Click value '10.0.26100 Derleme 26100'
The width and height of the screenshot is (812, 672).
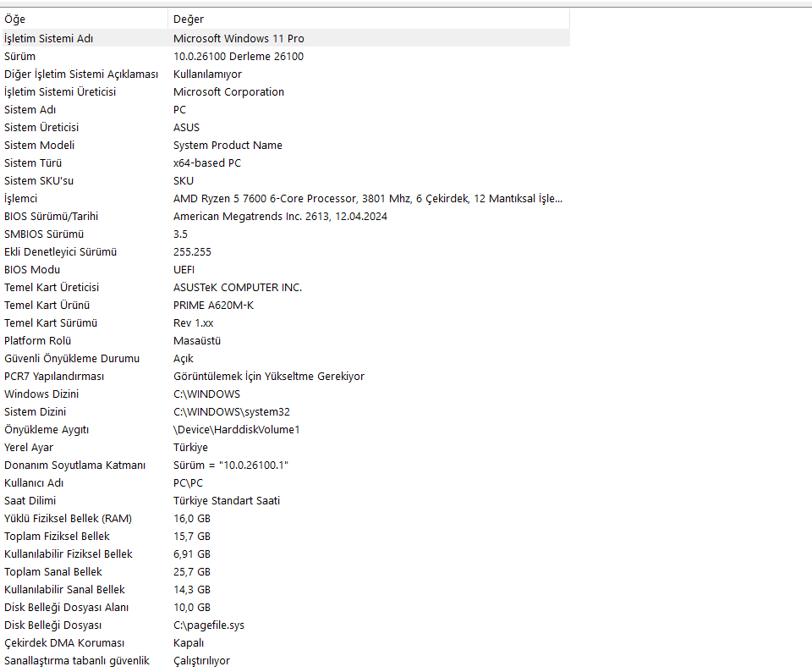pyautogui.click(x=239, y=57)
